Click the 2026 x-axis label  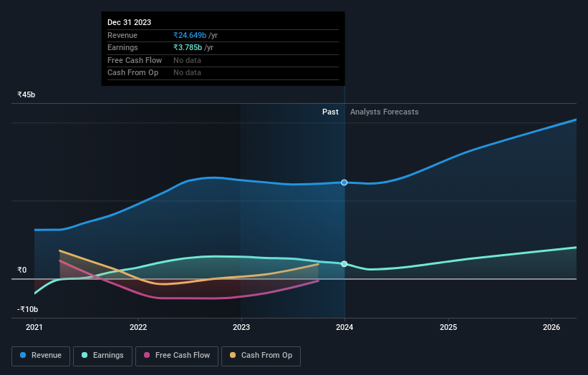click(551, 327)
